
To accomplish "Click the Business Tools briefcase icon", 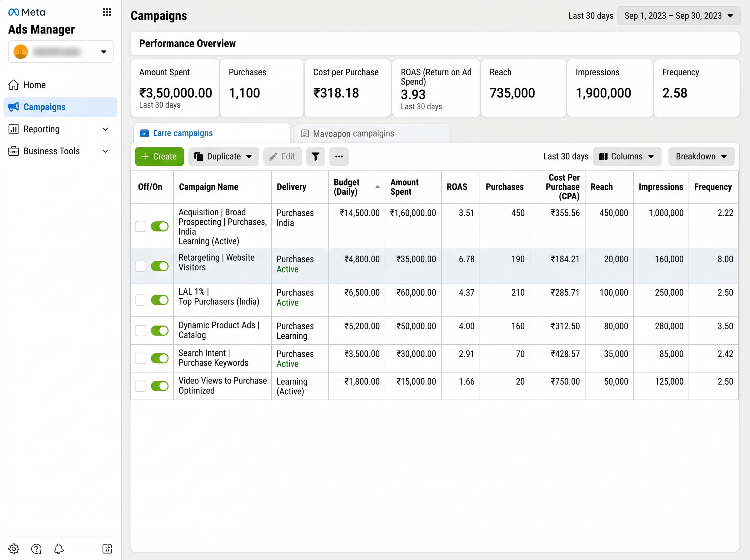I will [x=13, y=151].
